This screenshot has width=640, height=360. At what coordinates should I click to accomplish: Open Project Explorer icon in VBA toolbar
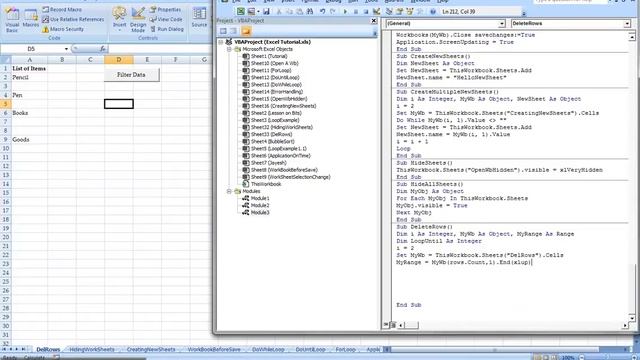tap(389, 11)
